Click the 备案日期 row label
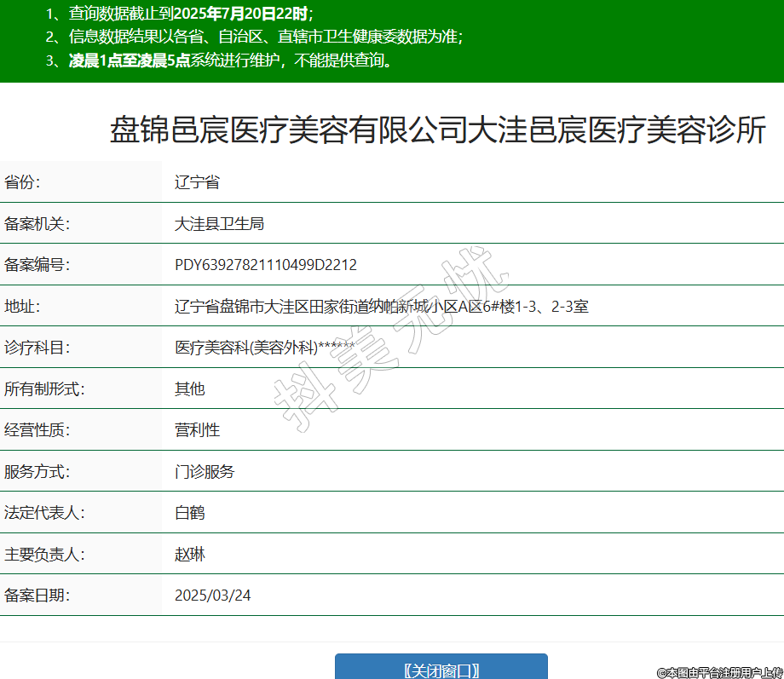This screenshot has height=679, width=784. click(x=36, y=596)
